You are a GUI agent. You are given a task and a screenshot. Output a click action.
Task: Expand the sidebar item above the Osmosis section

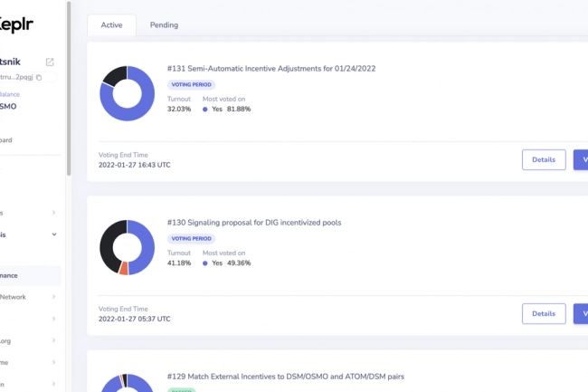tap(53, 213)
